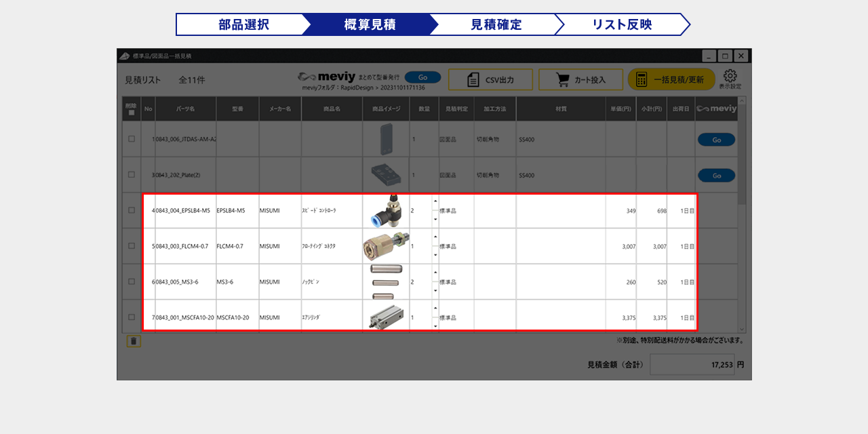Viewport: 868px width, 434px height.
Task: Open display settings gear icon
Action: [x=730, y=79]
